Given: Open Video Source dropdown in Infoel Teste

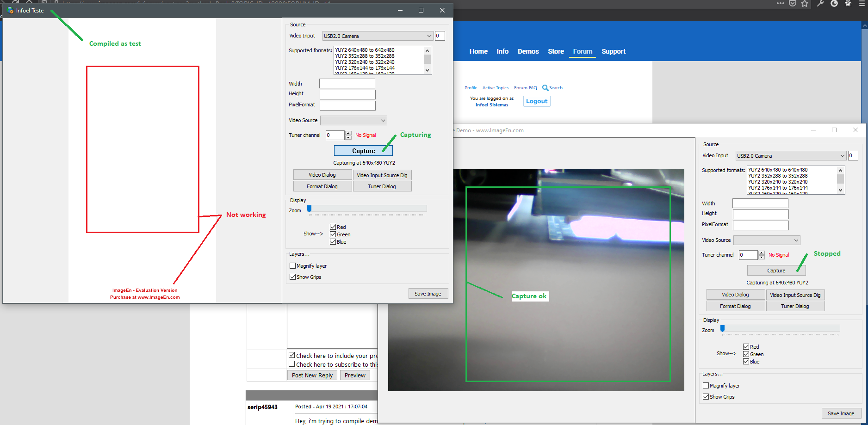Looking at the screenshot, I should click(x=353, y=120).
